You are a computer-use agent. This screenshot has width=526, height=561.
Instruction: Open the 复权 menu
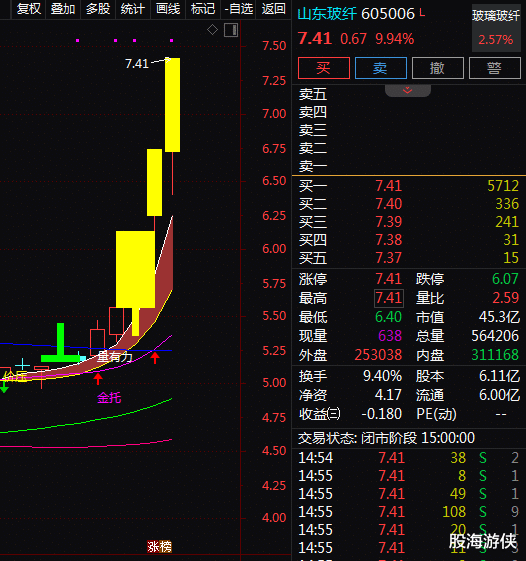coord(29,9)
